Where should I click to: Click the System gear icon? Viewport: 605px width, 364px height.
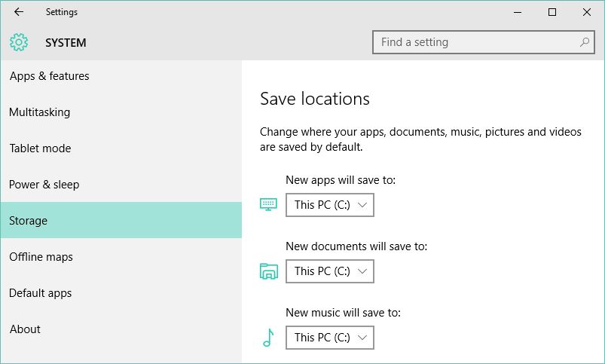click(19, 42)
